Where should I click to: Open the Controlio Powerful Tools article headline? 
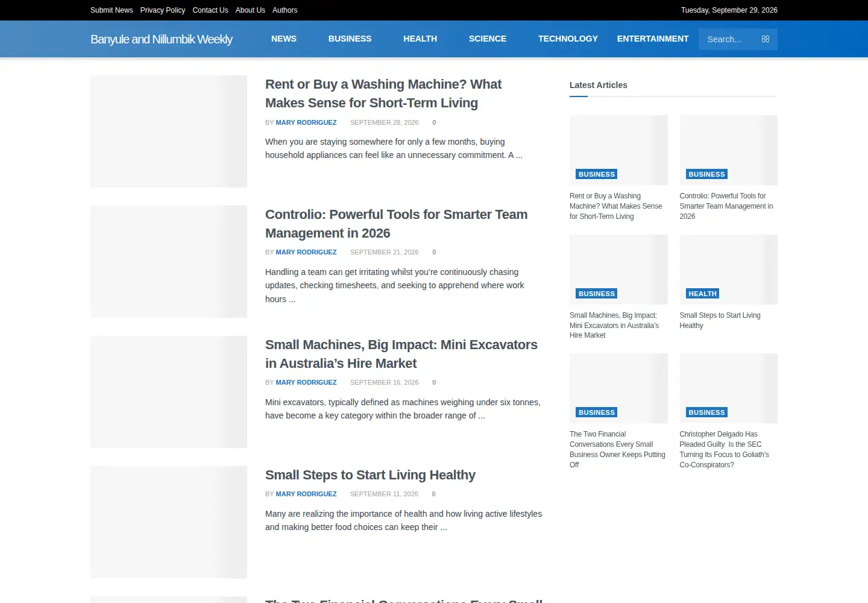point(397,224)
